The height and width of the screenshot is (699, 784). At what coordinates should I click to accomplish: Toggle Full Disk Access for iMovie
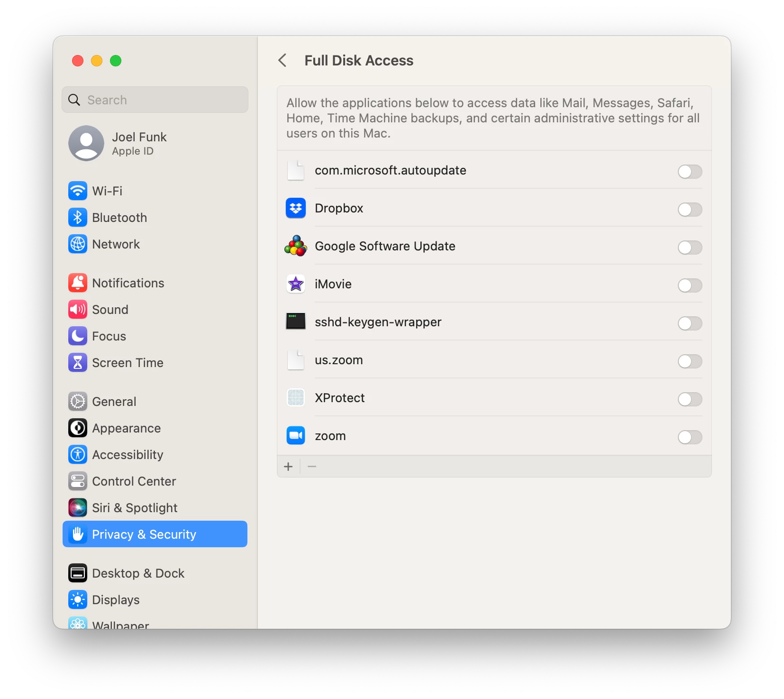[690, 285]
